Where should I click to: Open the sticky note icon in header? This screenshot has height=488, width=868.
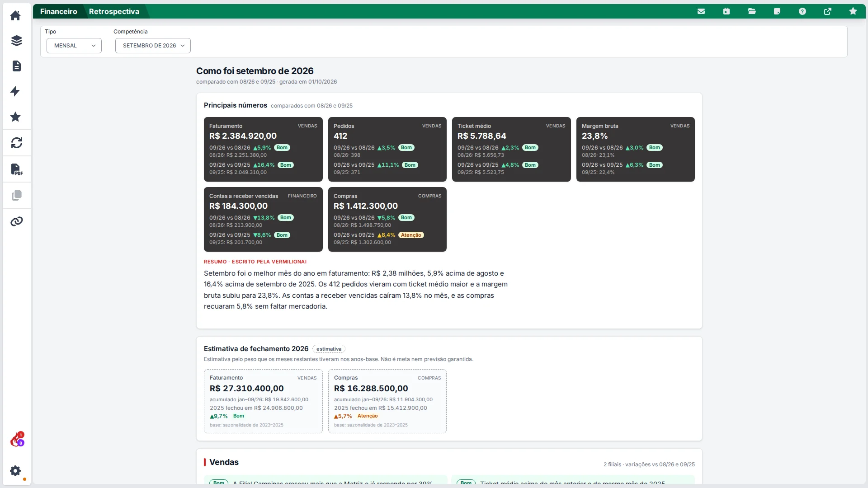[777, 11]
